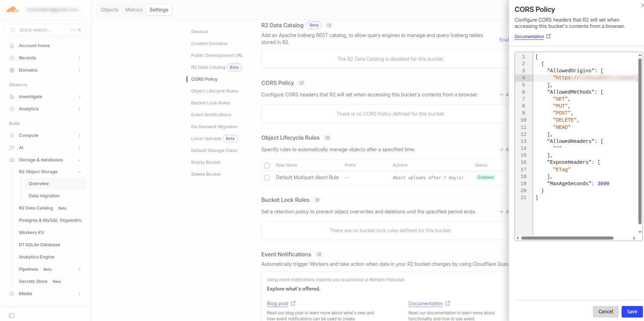Expand the Domains menu chevron
The image size is (644, 321).
(79, 70)
